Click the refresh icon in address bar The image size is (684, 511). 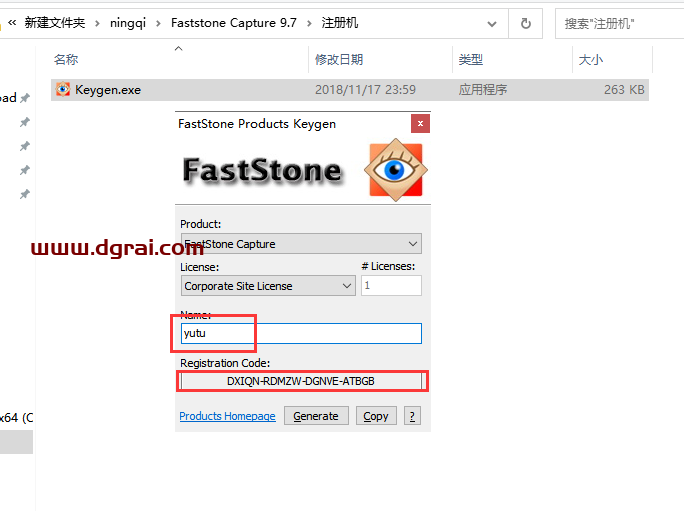click(526, 23)
